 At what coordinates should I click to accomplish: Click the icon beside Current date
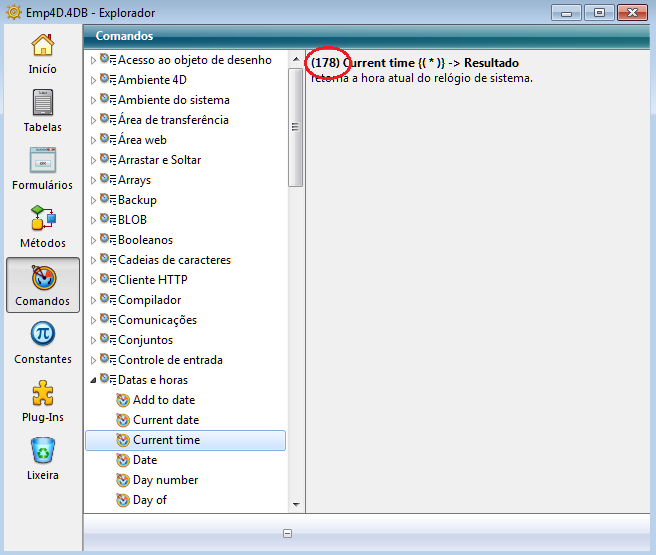tap(123, 420)
